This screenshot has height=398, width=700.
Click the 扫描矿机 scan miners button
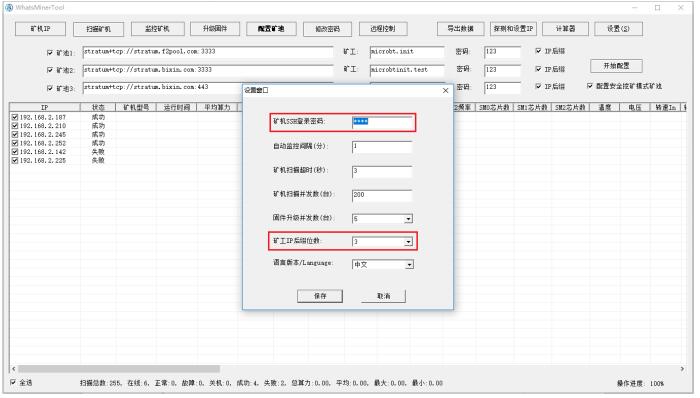click(98, 29)
